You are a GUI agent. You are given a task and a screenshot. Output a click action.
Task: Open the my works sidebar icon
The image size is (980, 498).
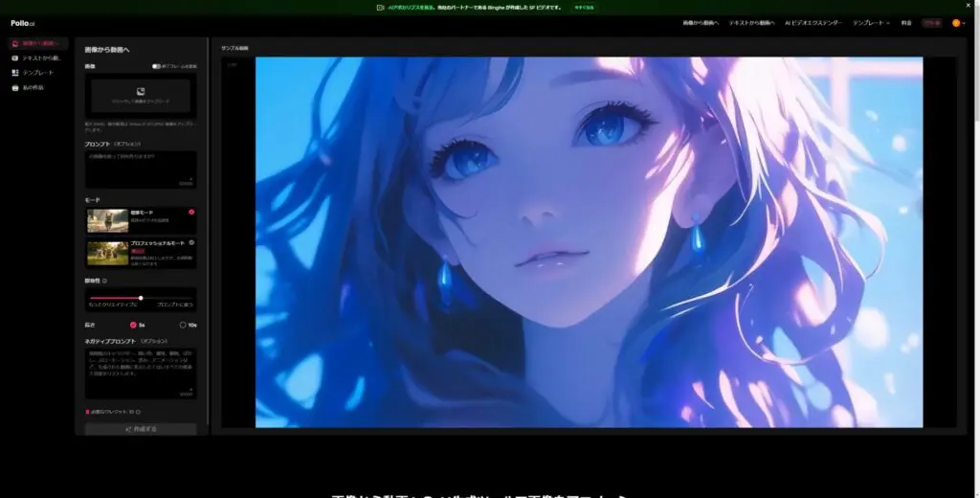14,87
